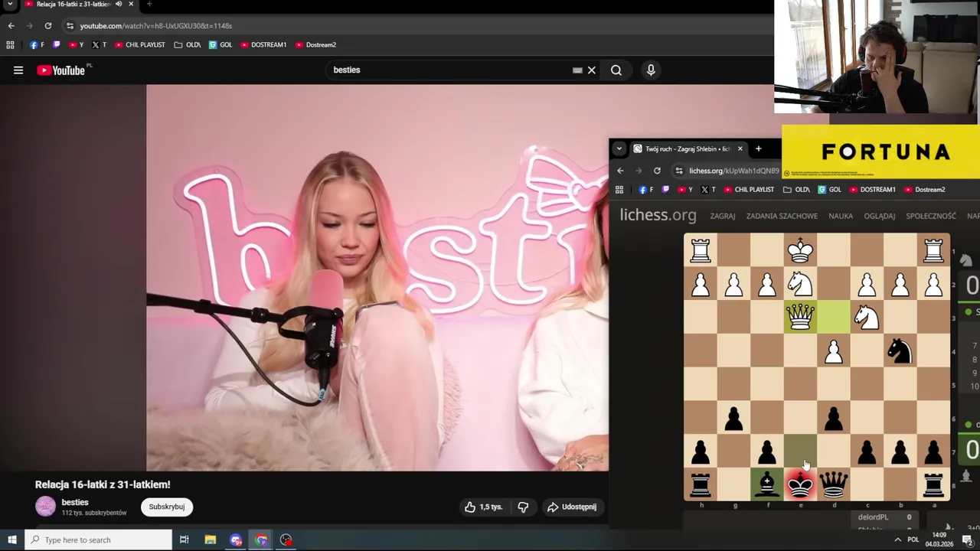Reload the YouTube page

(x=47, y=26)
